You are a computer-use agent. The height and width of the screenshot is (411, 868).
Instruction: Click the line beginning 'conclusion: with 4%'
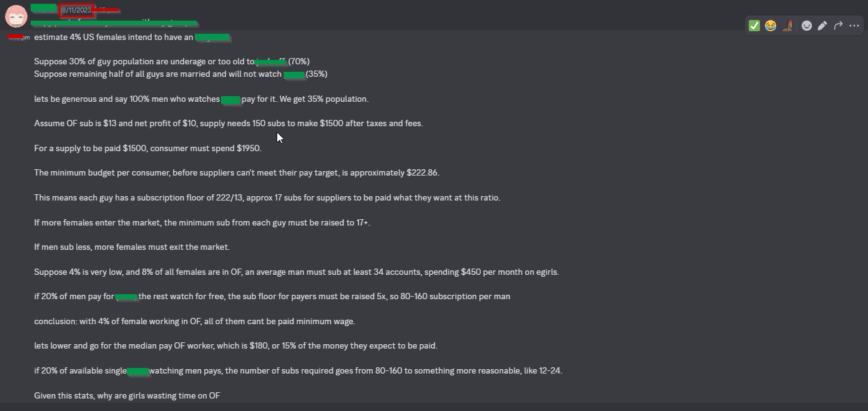click(x=194, y=321)
